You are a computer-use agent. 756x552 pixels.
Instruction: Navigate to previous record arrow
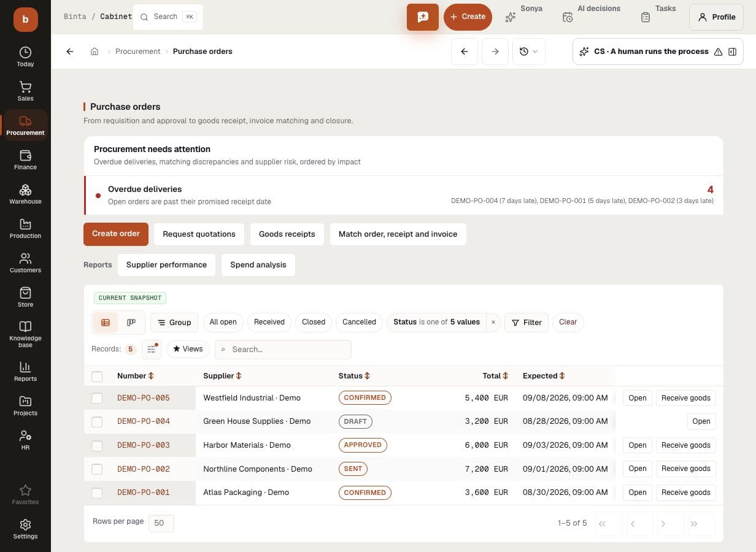[465, 52]
